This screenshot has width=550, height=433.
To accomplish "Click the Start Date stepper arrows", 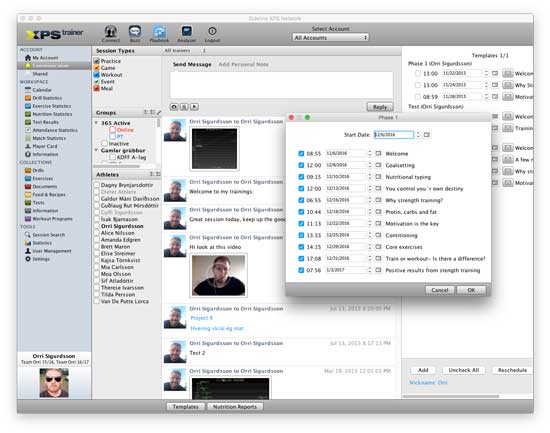I will click(x=418, y=135).
